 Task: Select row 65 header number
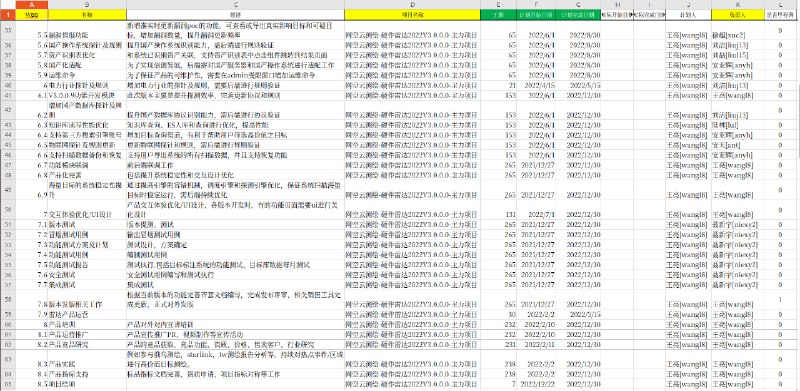click(8, 384)
